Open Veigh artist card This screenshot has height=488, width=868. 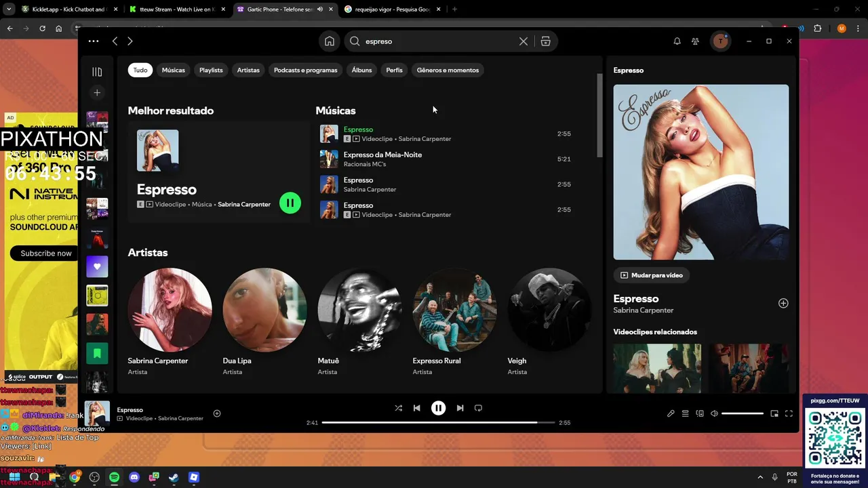point(549,321)
